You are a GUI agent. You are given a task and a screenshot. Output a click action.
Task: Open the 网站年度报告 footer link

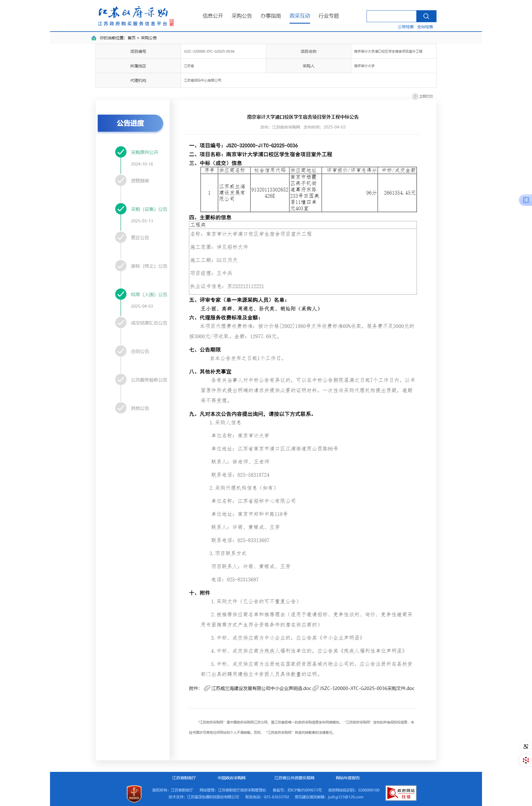(x=348, y=778)
